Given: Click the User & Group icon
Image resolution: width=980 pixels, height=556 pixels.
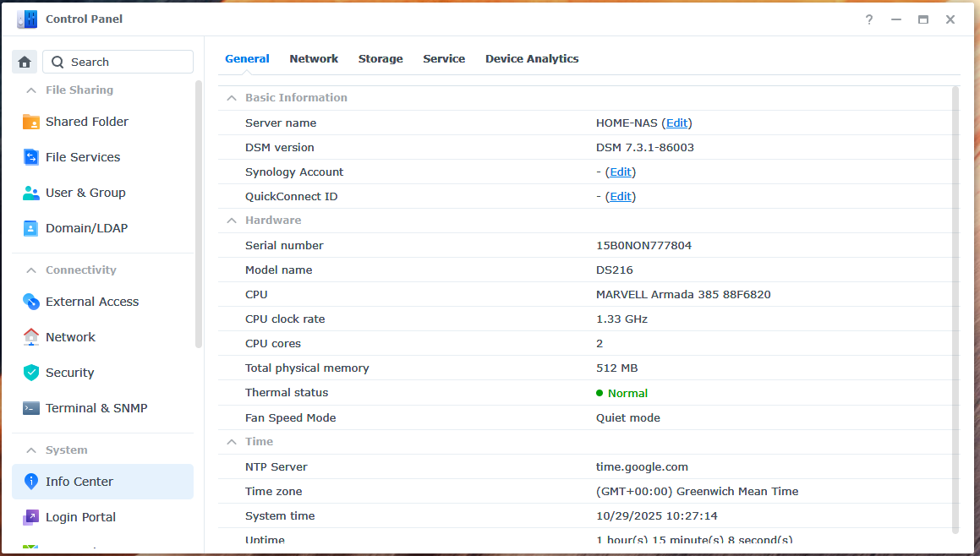Looking at the screenshot, I should click(30, 193).
